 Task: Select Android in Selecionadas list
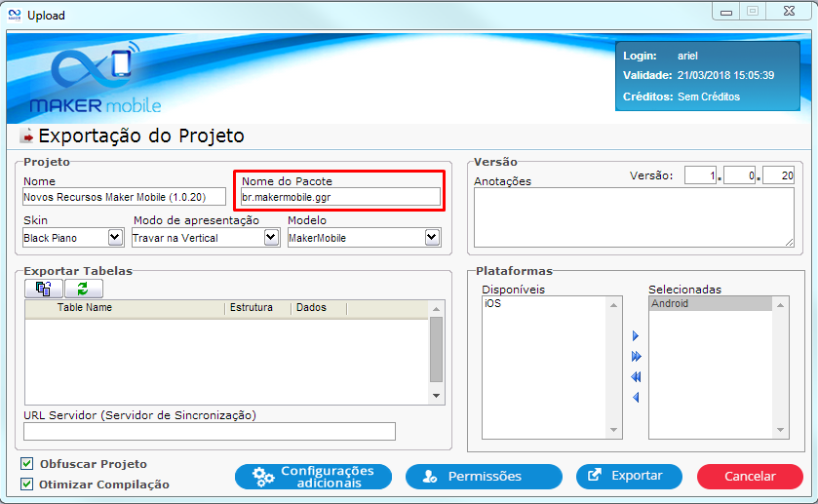(x=671, y=304)
